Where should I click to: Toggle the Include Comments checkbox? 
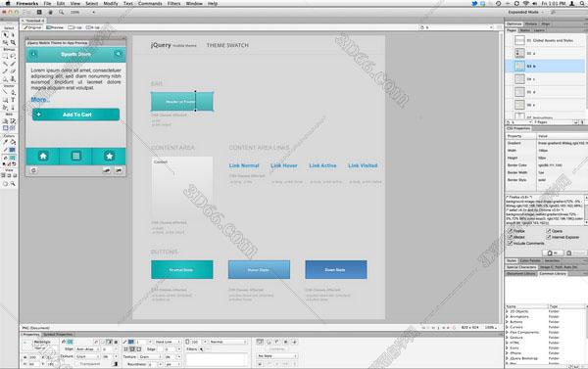[x=510, y=243]
